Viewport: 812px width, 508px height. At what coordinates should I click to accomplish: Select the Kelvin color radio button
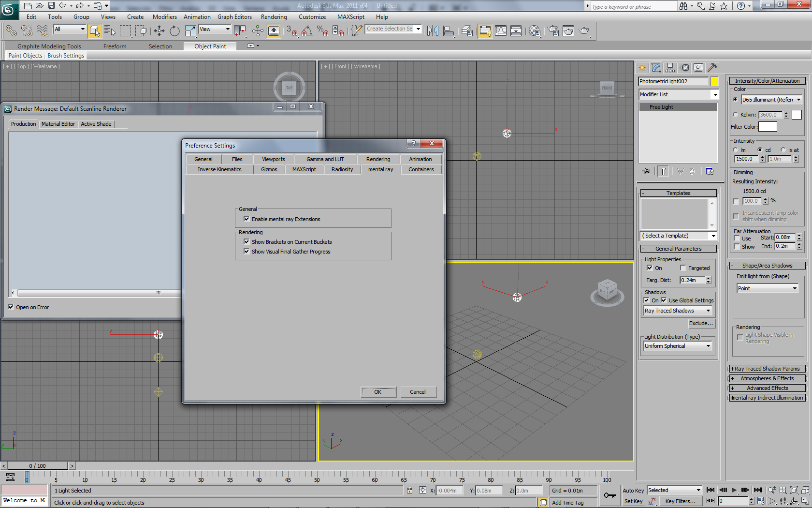pyautogui.click(x=736, y=115)
